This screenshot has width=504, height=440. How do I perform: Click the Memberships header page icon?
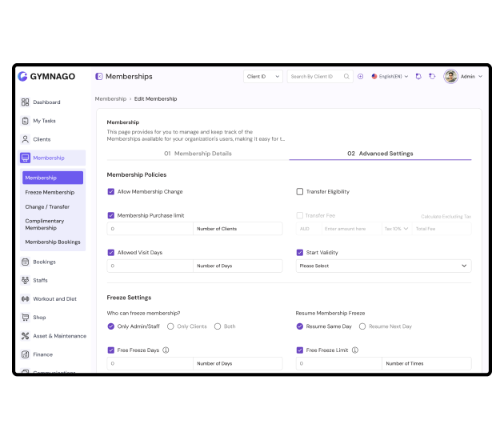coord(99,77)
